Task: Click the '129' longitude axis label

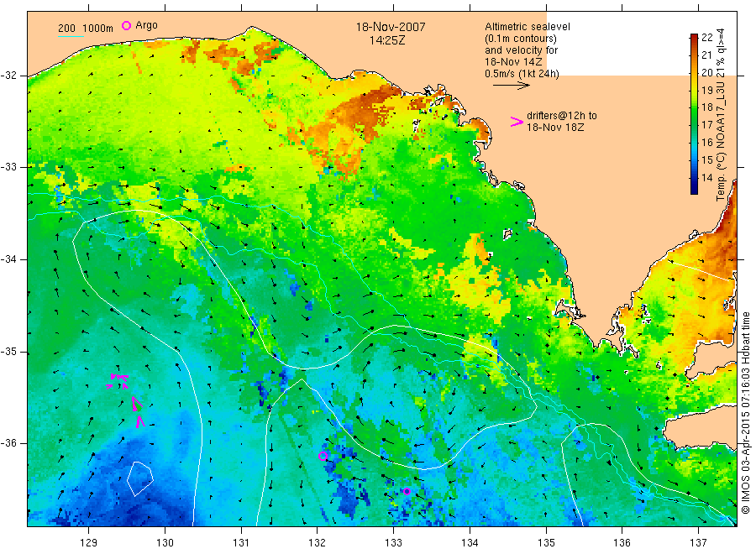Action: 89,543
